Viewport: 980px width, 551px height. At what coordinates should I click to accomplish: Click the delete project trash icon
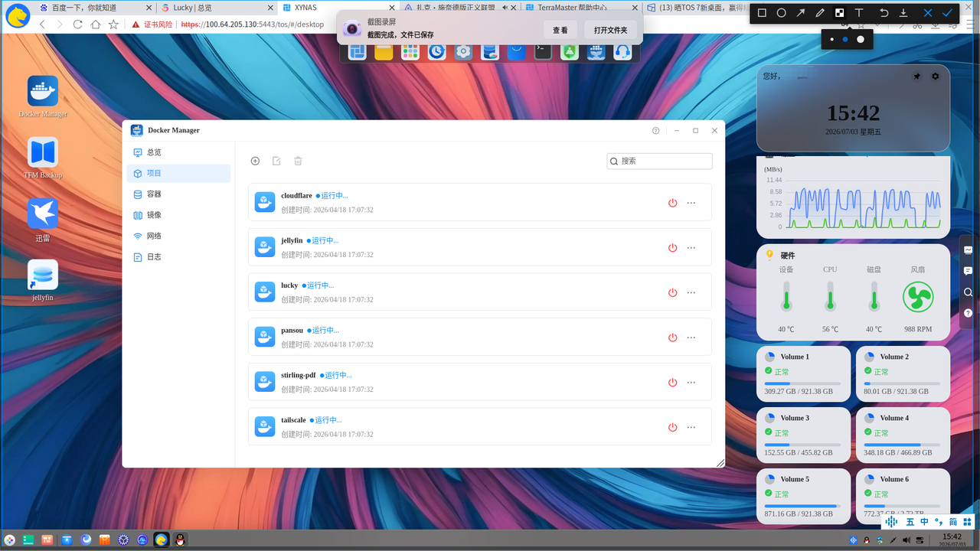pos(298,161)
